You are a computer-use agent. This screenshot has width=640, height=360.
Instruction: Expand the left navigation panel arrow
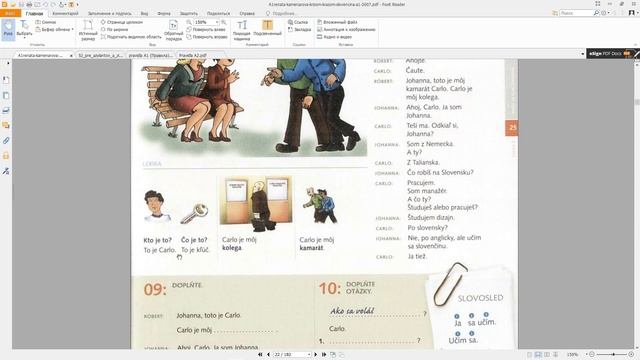click(x=8, y=63)
